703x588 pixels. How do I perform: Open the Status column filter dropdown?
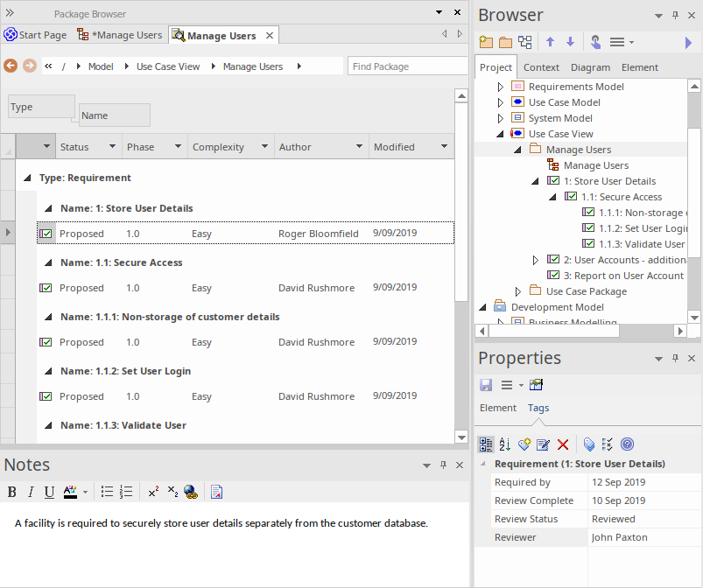point(111,146)
